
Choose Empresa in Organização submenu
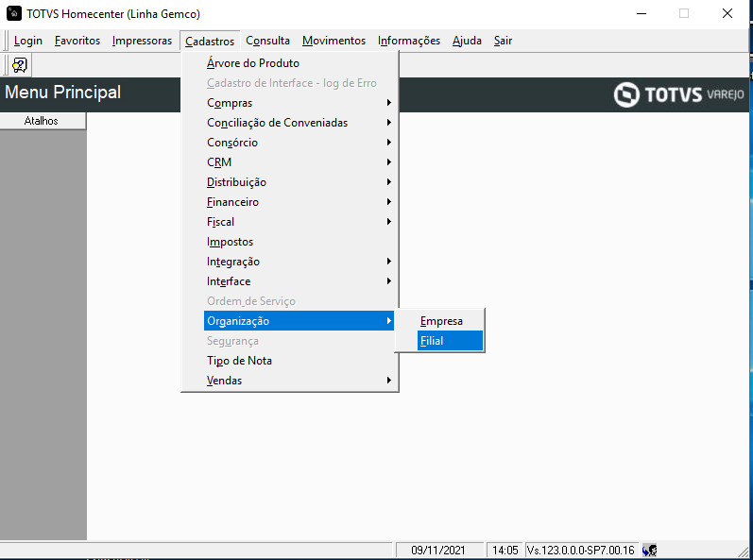click(x=450, y=321)
